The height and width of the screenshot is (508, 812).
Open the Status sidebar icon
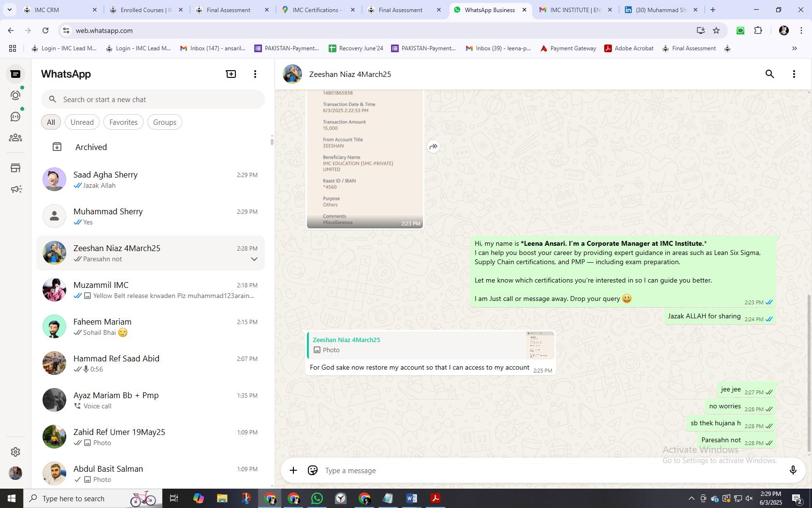15,95
